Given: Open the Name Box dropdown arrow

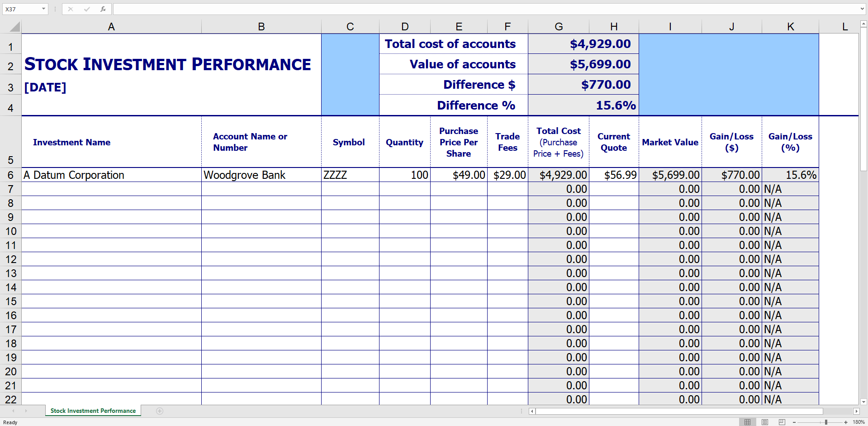Looking at the screenshot, I should pos(43,9).
